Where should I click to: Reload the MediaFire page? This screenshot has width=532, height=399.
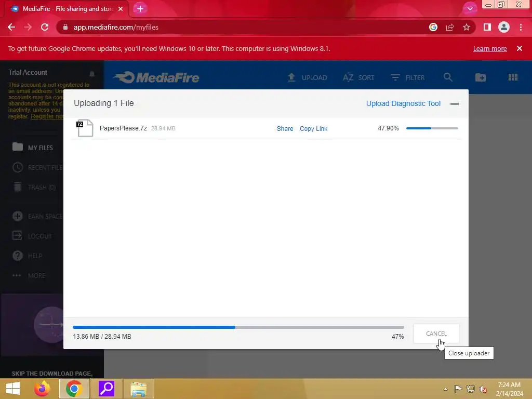[45, 27]
